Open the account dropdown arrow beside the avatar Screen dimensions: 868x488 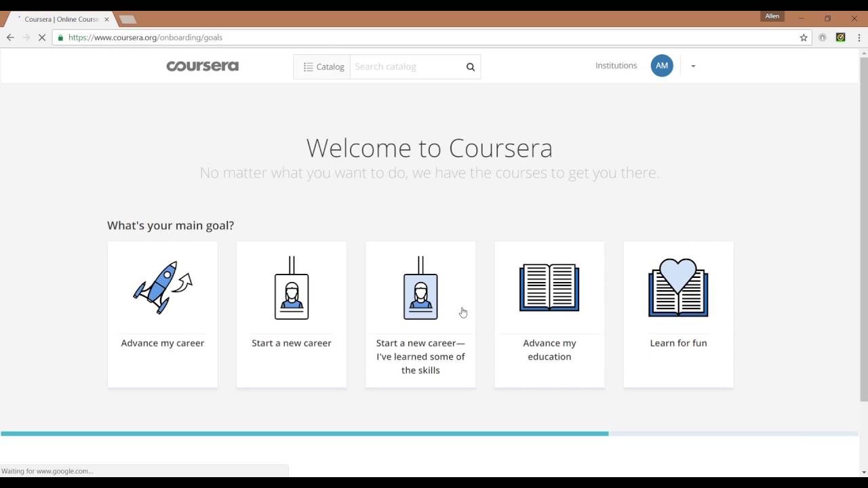pyautogui.click(x=692, y=66)
